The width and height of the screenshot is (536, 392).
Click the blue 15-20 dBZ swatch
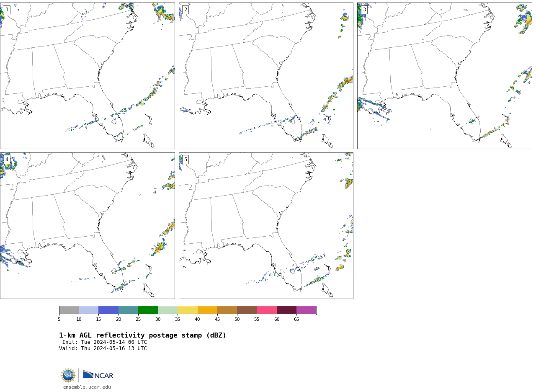click(108, 310)
